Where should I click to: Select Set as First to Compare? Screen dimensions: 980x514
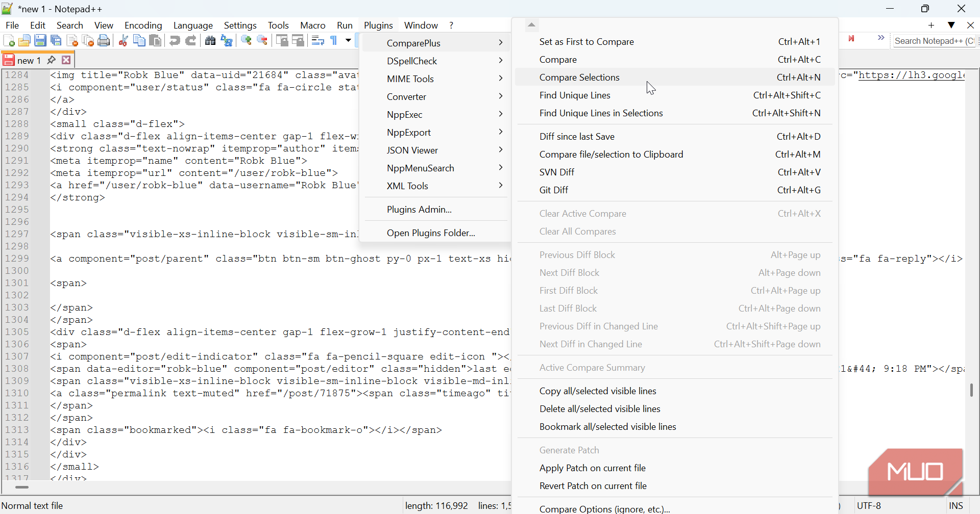click(675, 42)
